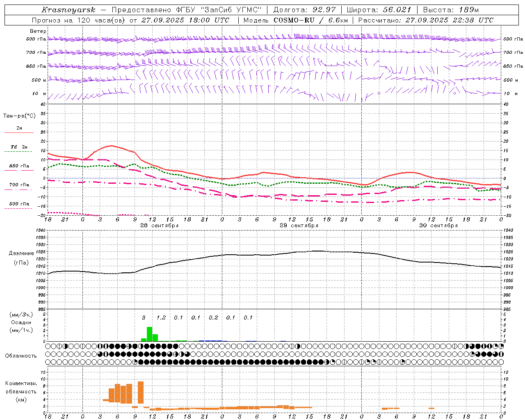Click the '(мм/1ч.)' precipitation unit label

21,330
